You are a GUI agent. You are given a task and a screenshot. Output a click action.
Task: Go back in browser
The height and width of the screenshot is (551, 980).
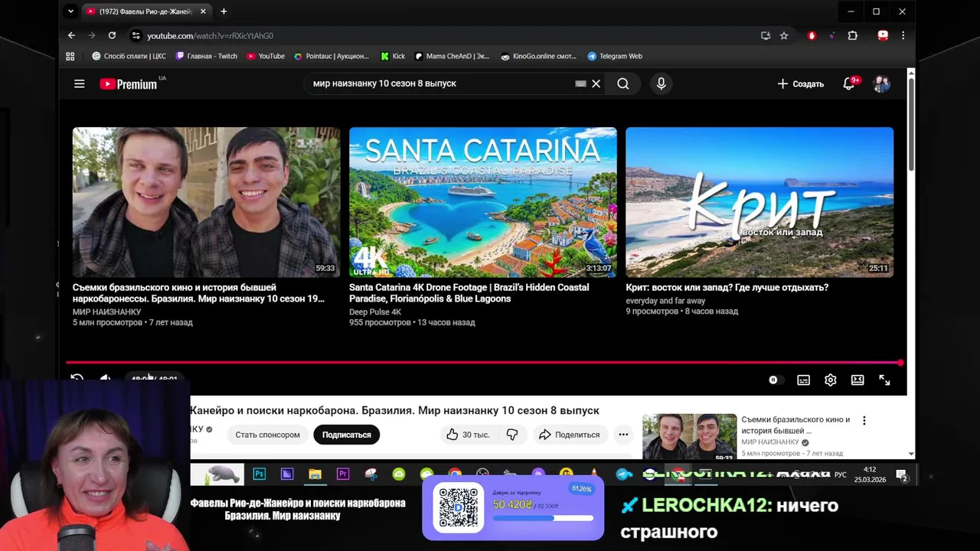point(71,35)
